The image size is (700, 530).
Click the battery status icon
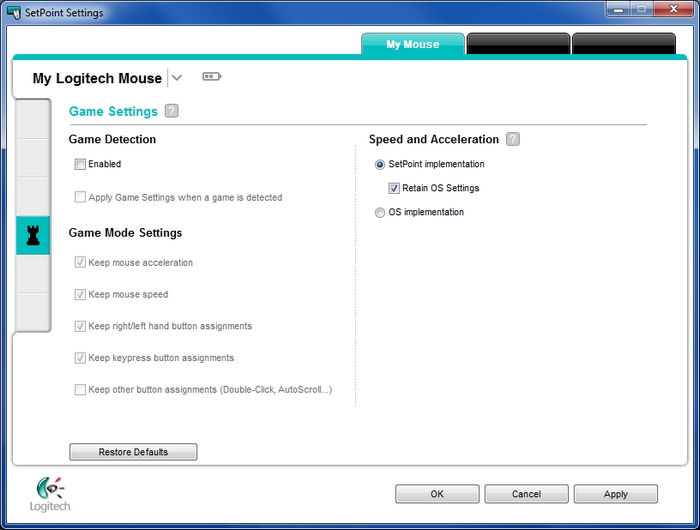click(x=212, y=77)
